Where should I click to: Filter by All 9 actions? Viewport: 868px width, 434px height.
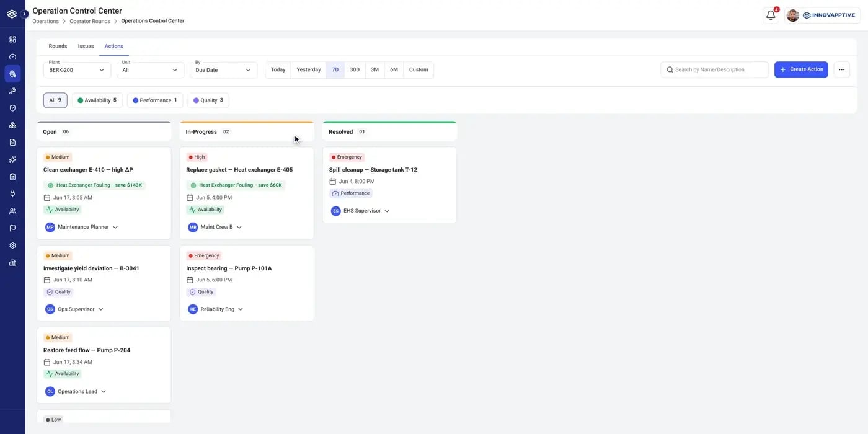(55, 100)
